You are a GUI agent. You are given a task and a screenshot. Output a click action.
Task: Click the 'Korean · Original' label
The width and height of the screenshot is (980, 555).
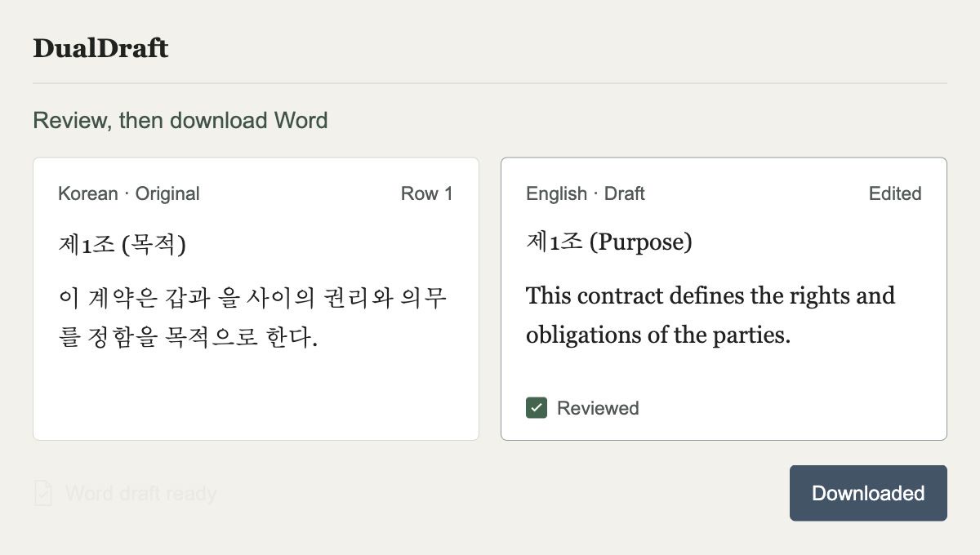tap(129, 193)
